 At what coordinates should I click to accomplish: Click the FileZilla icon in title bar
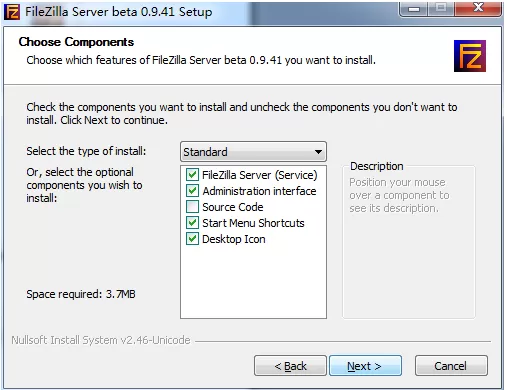tap(12, 12)
